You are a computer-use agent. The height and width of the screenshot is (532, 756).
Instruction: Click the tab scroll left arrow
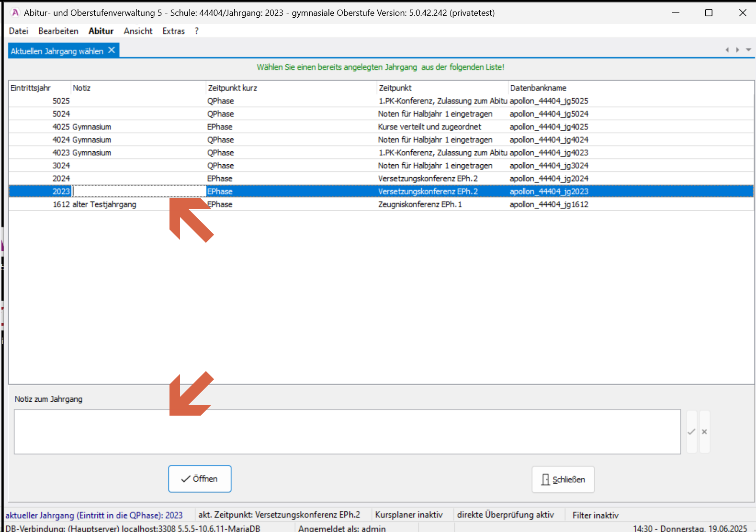(727, 50)
